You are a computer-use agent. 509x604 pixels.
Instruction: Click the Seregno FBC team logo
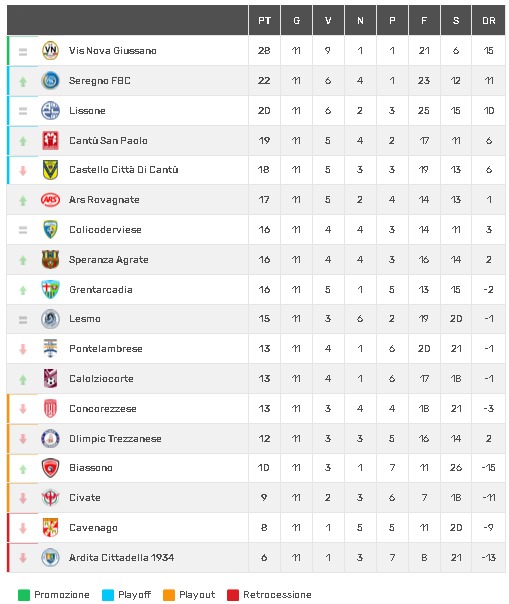[50, 81]
